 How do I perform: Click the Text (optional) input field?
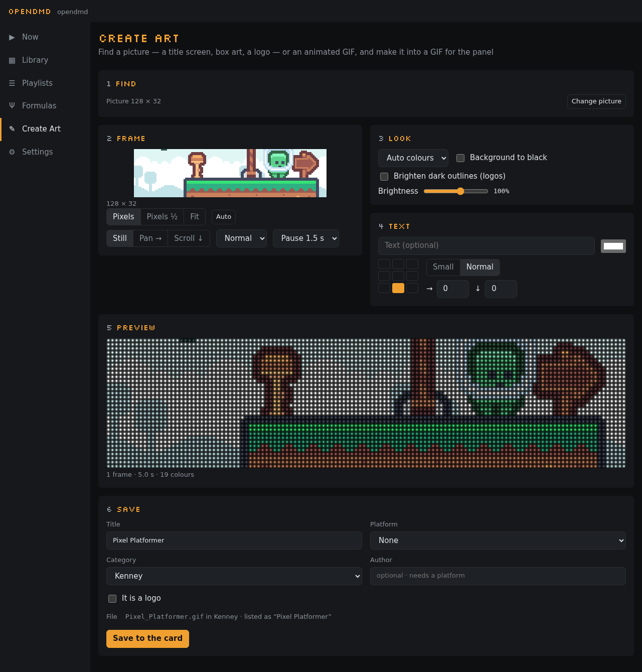pyautogui.click(x=487, y=246)
